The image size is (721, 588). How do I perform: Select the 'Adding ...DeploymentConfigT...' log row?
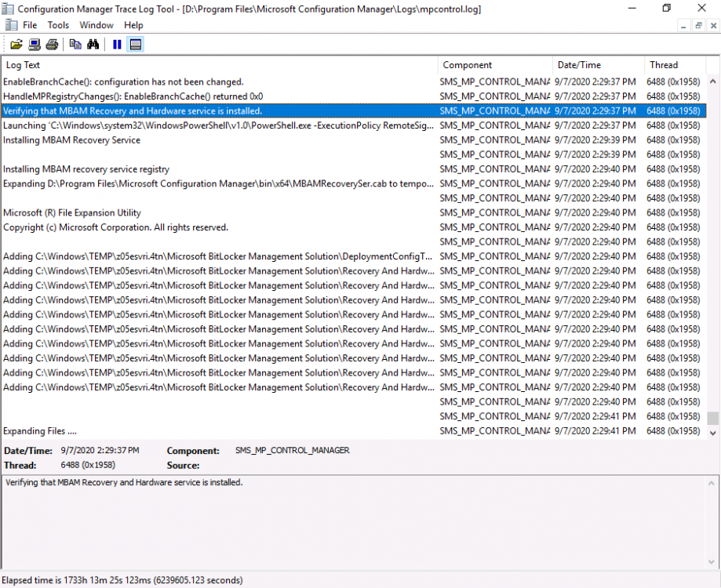pos(354,256)
